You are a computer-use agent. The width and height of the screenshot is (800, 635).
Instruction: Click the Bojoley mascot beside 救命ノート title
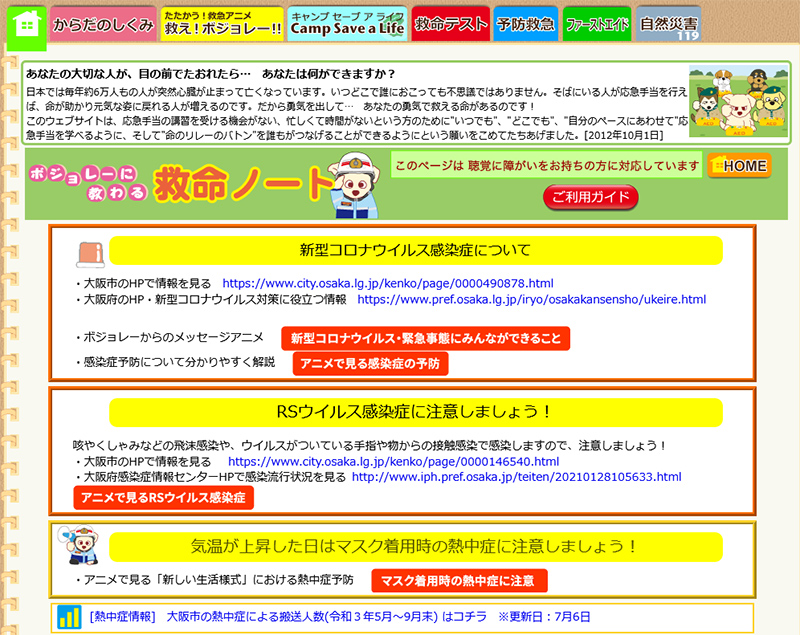coord(355,178)
